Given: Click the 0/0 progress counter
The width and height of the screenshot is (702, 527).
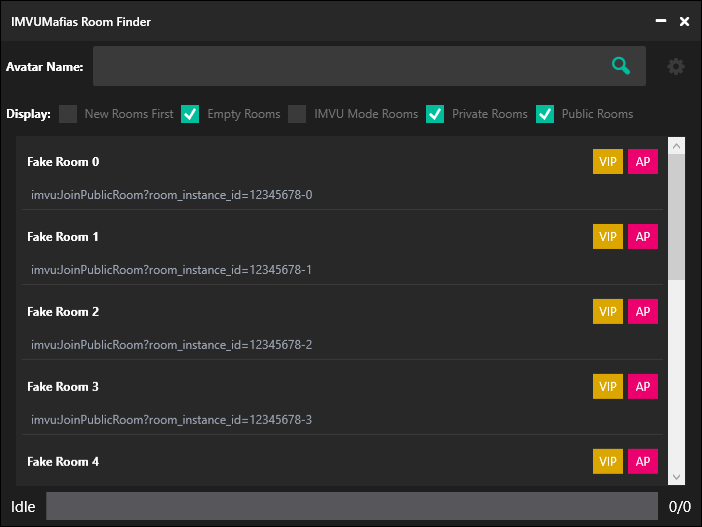Looking at the screenshot, I should pos(680,506).
